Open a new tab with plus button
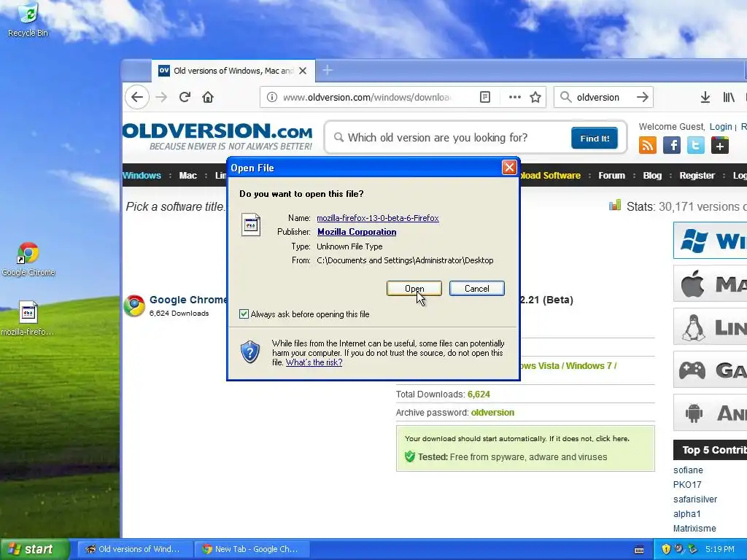The image size is (747, 560). pos(328,71)
